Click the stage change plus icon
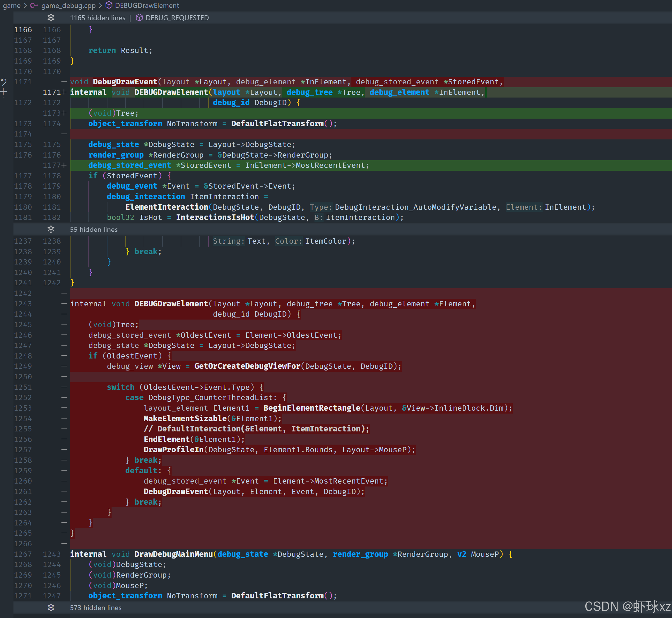Viewport: 672px width, 618px height. click(x=4, y=92)
